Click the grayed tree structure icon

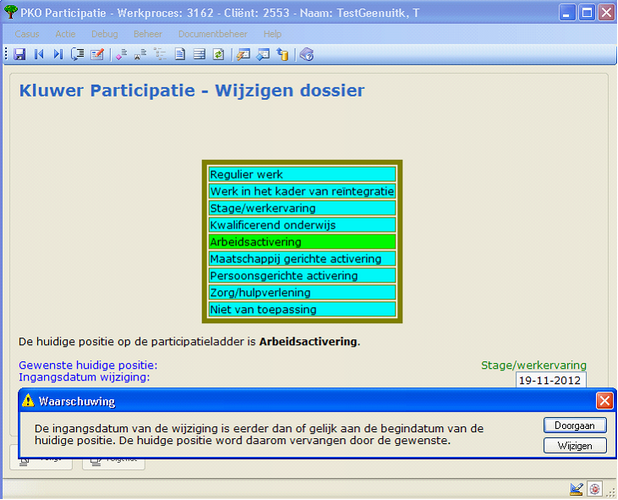160,54
